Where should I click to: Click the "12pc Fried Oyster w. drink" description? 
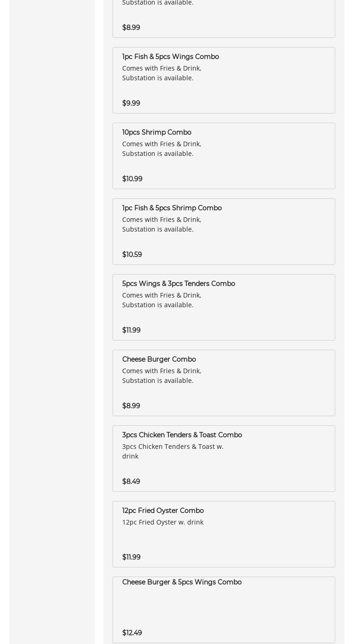[162, 522]
